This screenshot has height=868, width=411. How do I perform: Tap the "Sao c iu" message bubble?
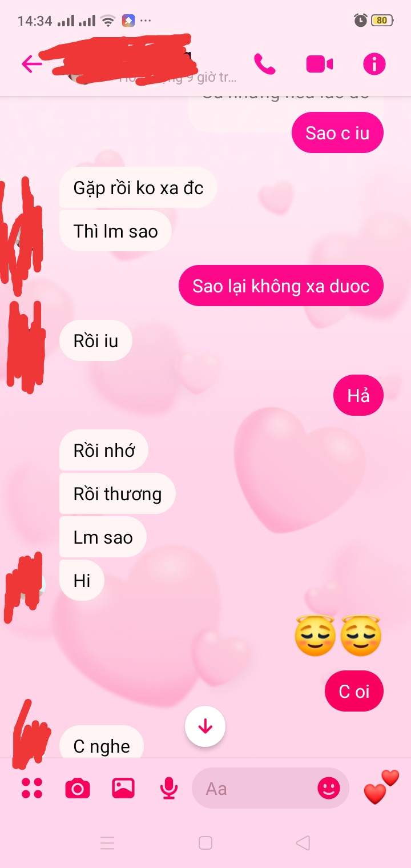[337, 132]
